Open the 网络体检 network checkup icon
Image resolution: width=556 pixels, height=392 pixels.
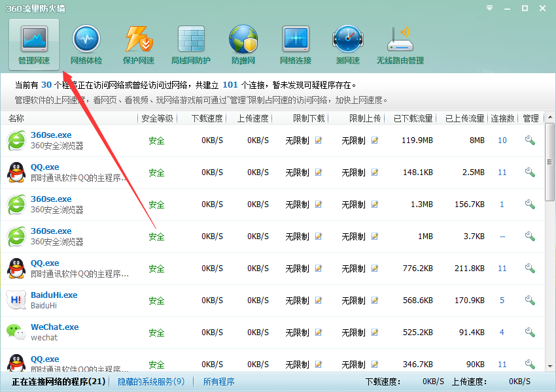tap(86, 44)
